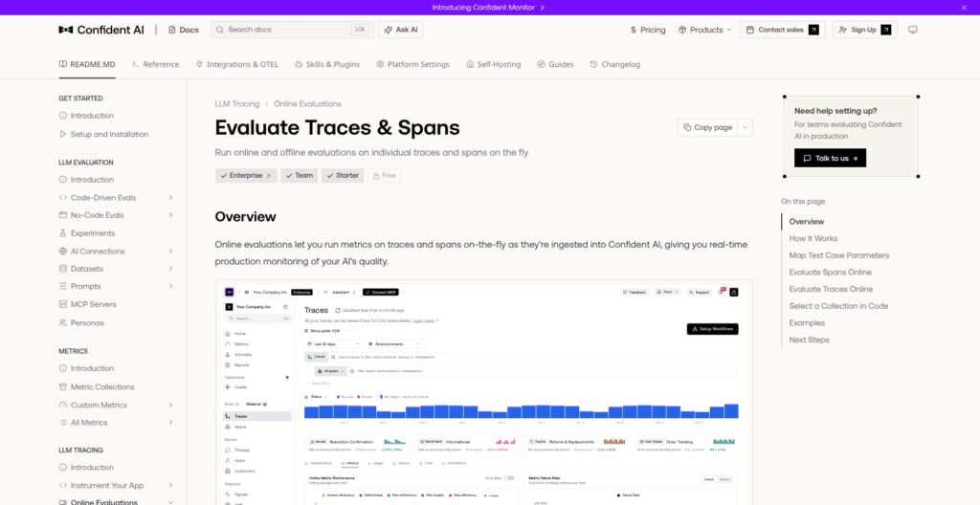Jump to Overview in page contents
This screenshot has height=505, width=980.
pos(806,222)
